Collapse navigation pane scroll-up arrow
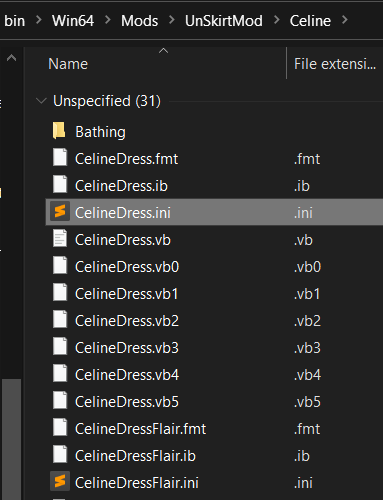 (11, 58)
